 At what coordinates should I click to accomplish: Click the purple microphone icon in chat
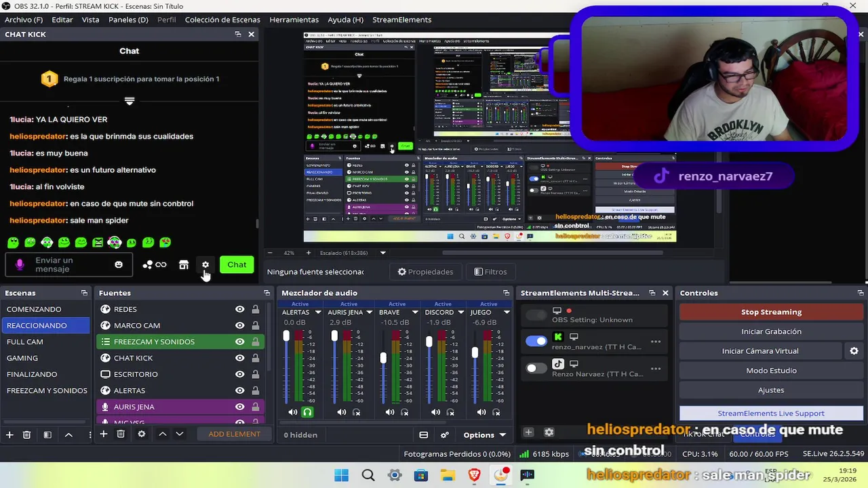[20, 265]
